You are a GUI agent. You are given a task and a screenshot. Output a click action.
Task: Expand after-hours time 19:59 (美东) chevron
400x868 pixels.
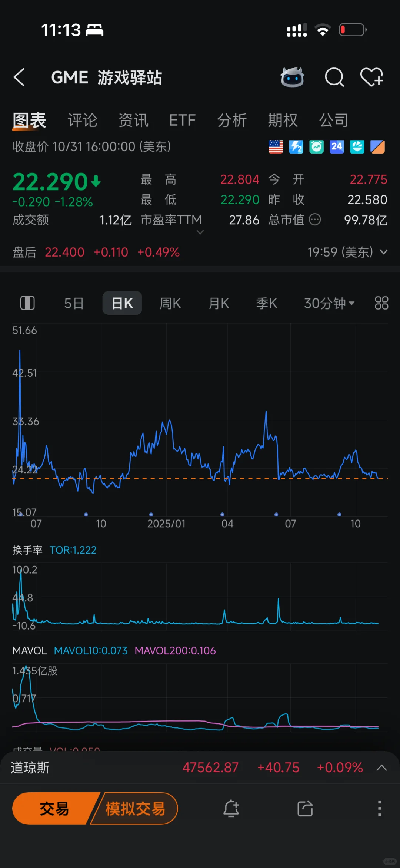click(x=384, y=252)
